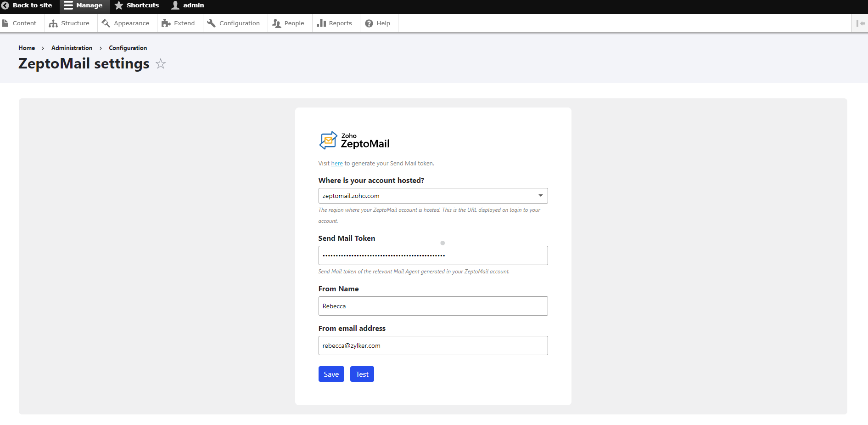This screenshot has width=868, height=425.
Task: Toggle the favorite star next to ZeptoMail settings
Action: pyautogui.click(x=160, y=64)
